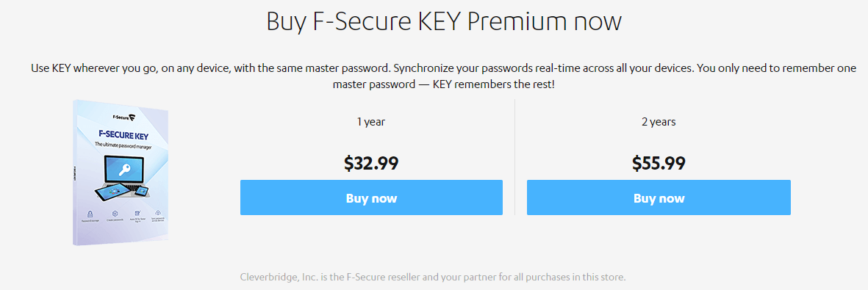The image size is (868, 290).
Task: Click the ultimate password manager tagline
Action: pyautogui.click(x=122, y=145)
